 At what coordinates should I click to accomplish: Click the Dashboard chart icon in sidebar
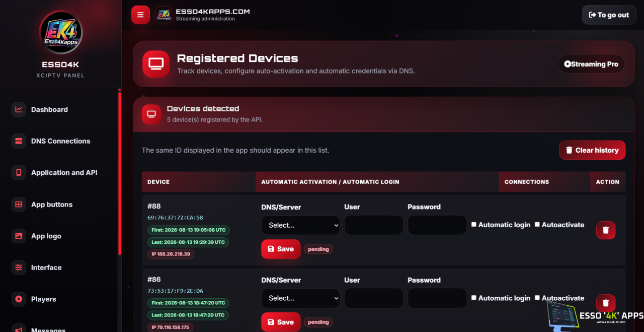tap(19, 109)
